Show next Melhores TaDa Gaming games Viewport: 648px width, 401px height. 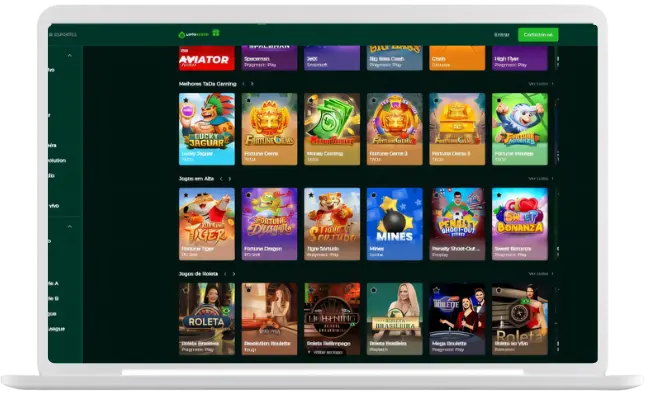[252, 84]
